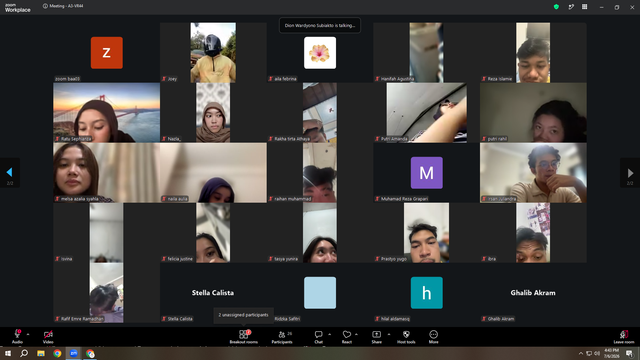640x360 pixels.
Task: Click the icon left of the view grid
Action: point(571,7)
